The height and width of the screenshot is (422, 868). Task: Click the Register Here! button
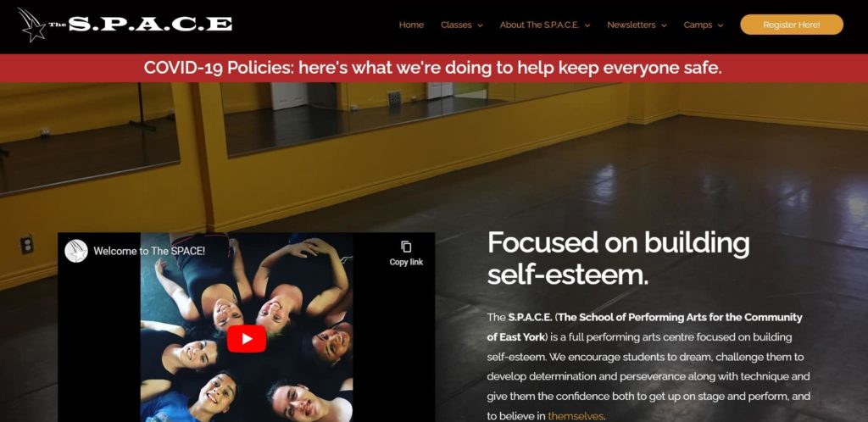[x=792, y=25]
